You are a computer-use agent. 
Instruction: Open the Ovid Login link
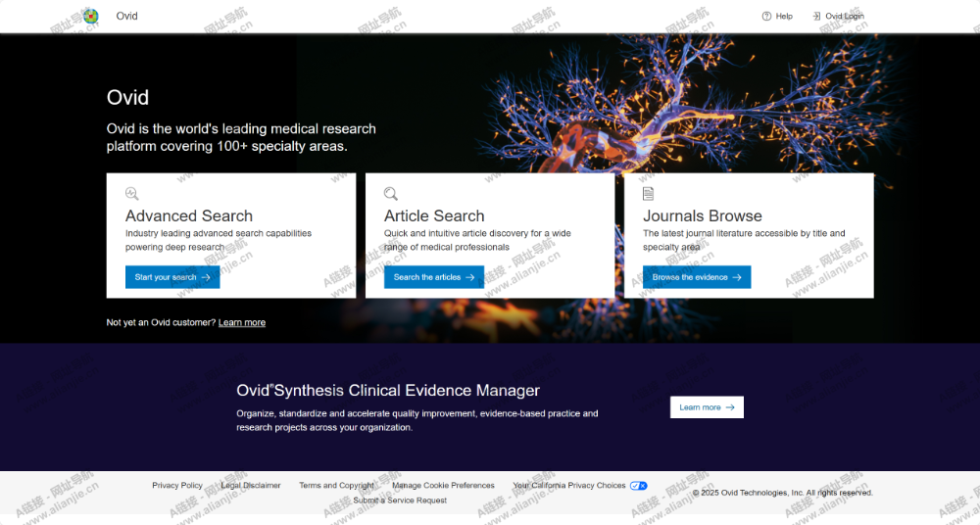838,17
